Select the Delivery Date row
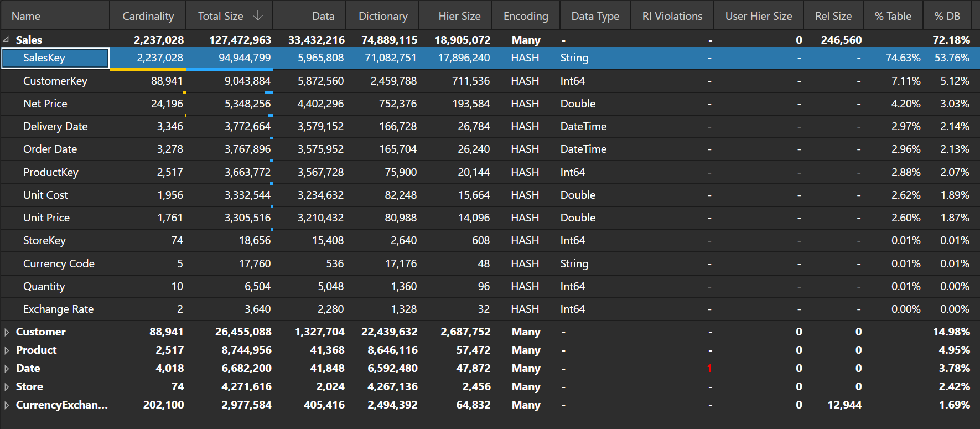 click(55, 127)
